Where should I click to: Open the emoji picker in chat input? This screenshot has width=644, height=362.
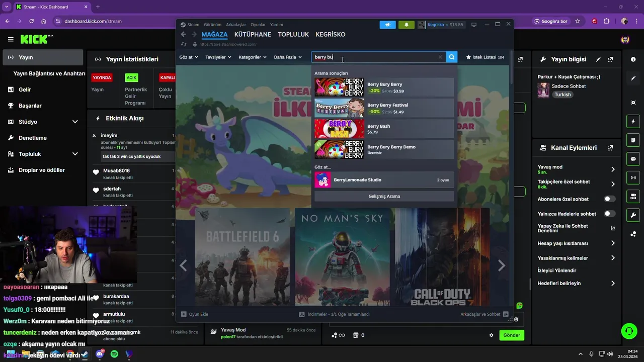[x=516, y=319]
